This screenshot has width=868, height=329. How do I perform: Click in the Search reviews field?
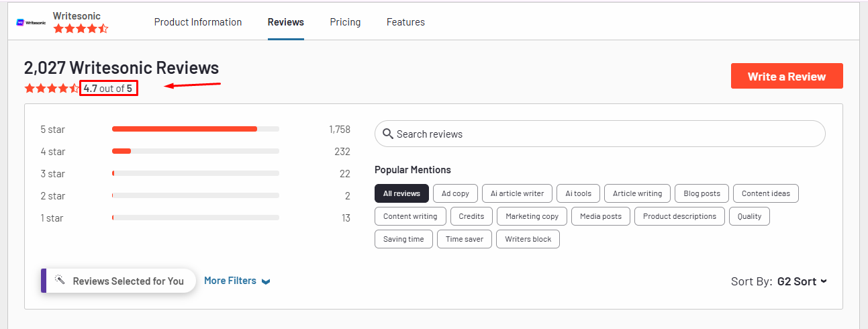point(599,134)
